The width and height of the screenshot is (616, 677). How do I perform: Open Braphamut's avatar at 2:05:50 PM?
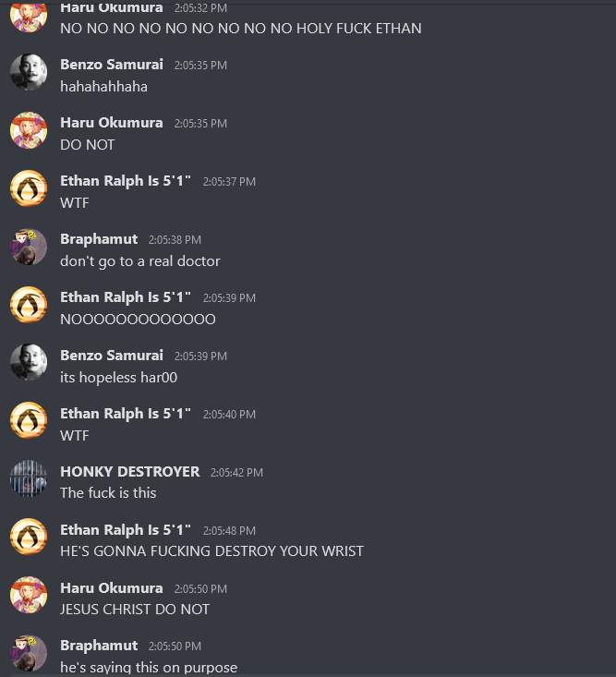[29, 653]
